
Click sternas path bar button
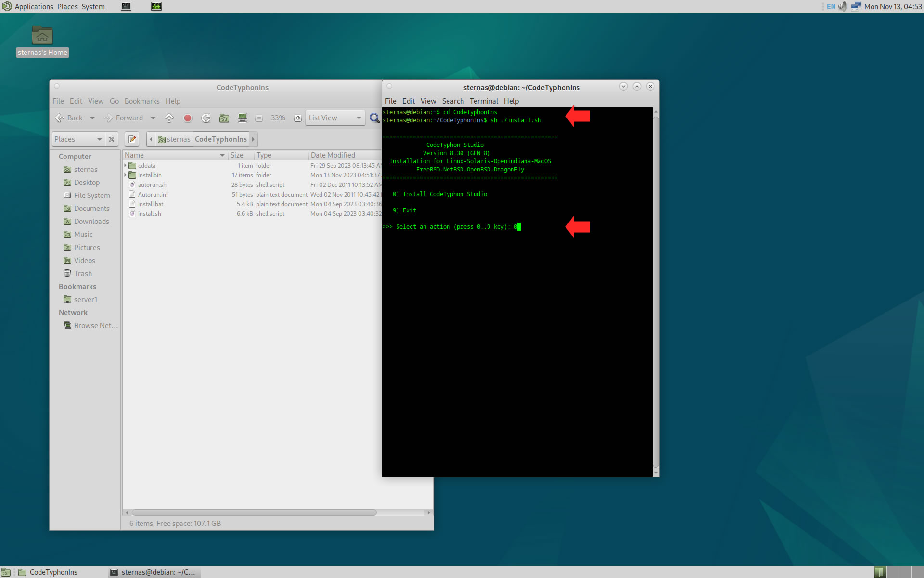tap(174, 139)
